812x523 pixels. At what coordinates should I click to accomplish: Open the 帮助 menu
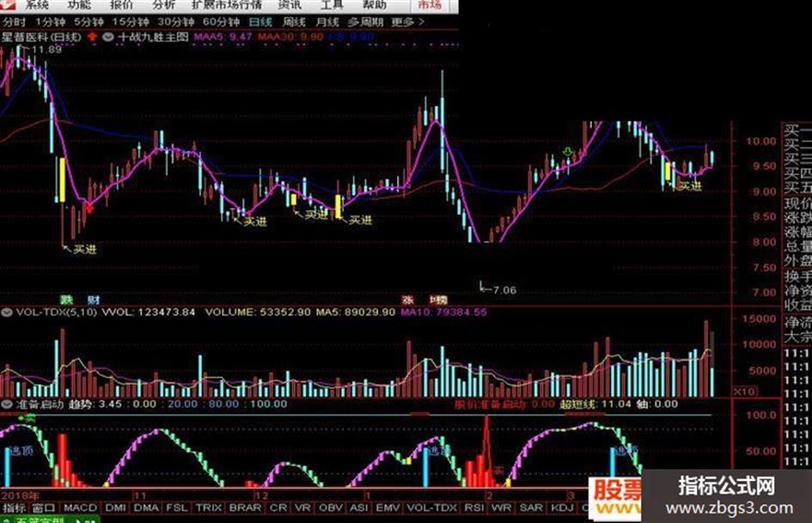(375, 4)
